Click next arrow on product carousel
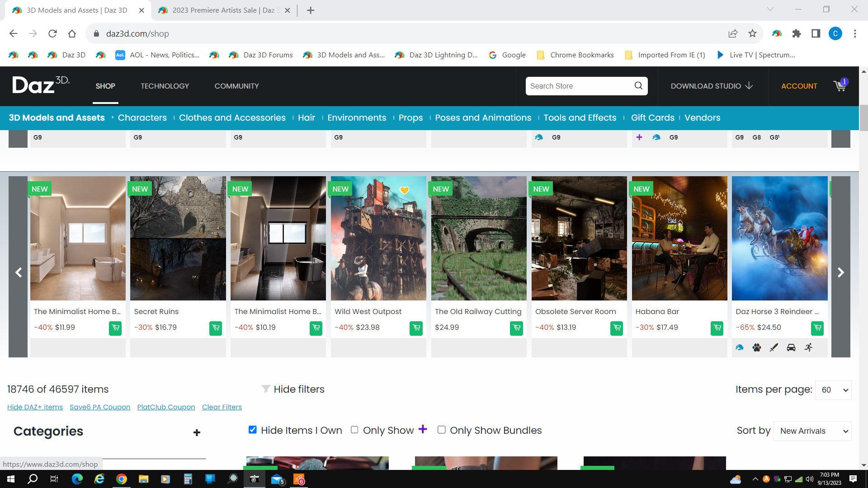The height and width of the screenshot is (488, 868). tap(840, 272)
